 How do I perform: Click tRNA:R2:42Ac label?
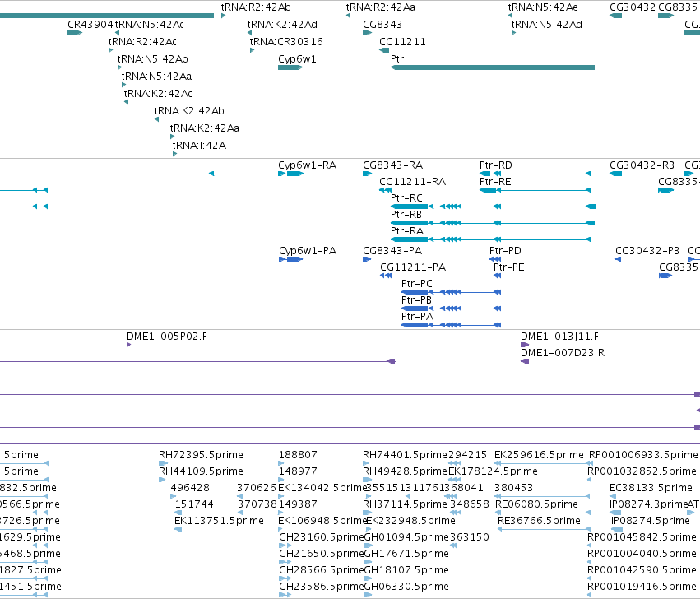[142, 42]
